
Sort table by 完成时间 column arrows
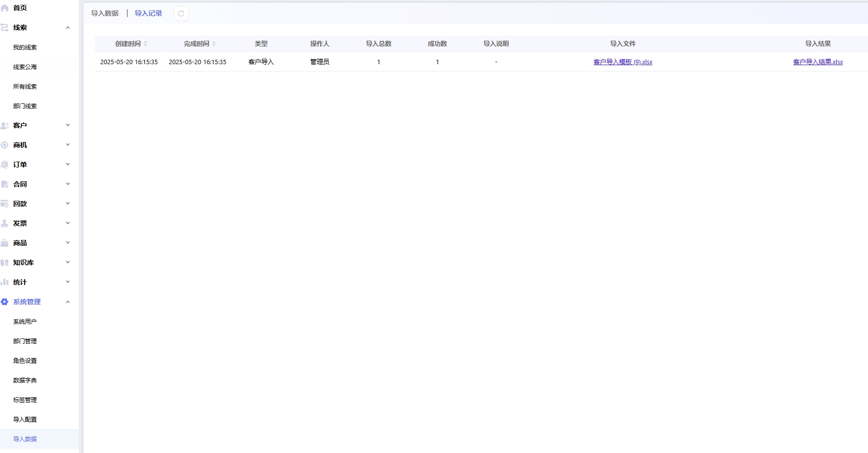(x=214, y=44)
